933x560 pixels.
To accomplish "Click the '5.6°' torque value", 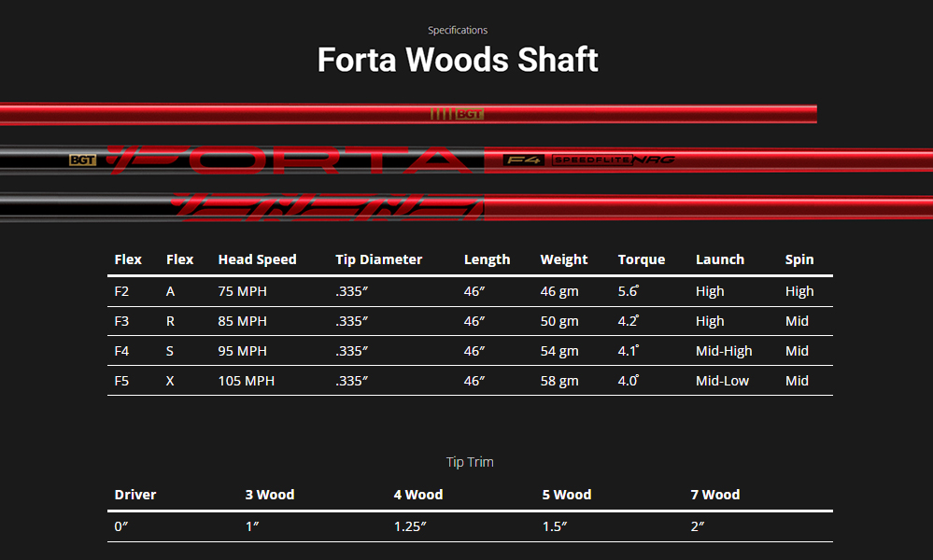I will click(x=629, y=291).
